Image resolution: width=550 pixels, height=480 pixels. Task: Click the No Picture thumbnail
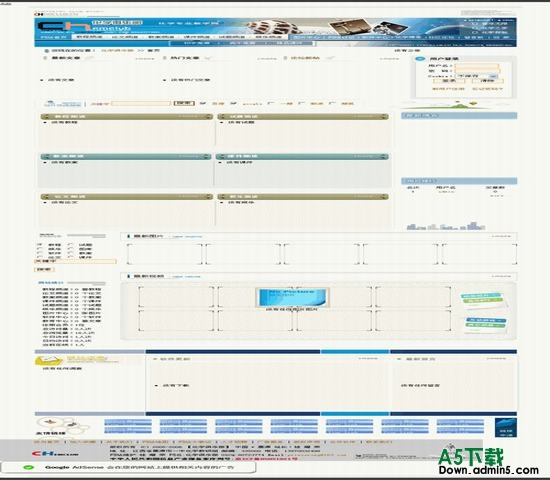coord(293,297)
